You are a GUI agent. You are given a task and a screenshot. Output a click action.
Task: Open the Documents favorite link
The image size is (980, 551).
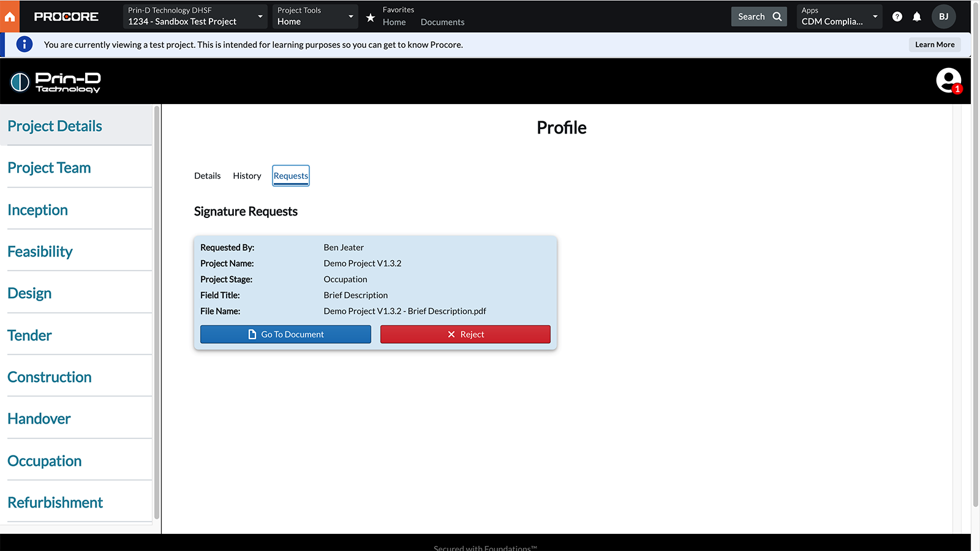(442, 22)
